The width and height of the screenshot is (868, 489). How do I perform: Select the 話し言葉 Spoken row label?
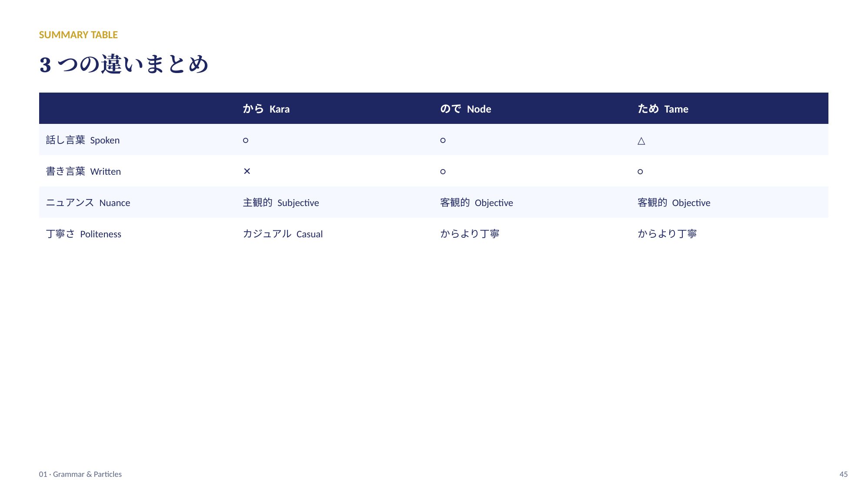[83, 140]
